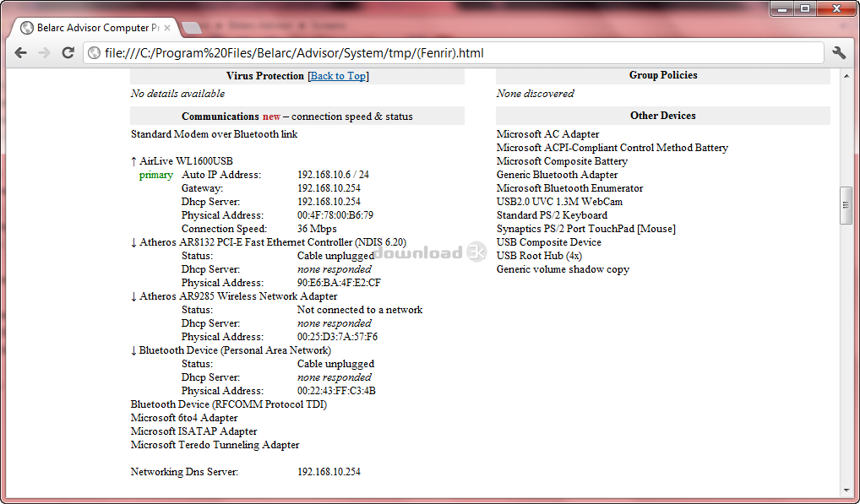Viewport: 860px width, 504px height.
Task: Click the 36 Mbps connection speed value
Action: tap(317, 229)
